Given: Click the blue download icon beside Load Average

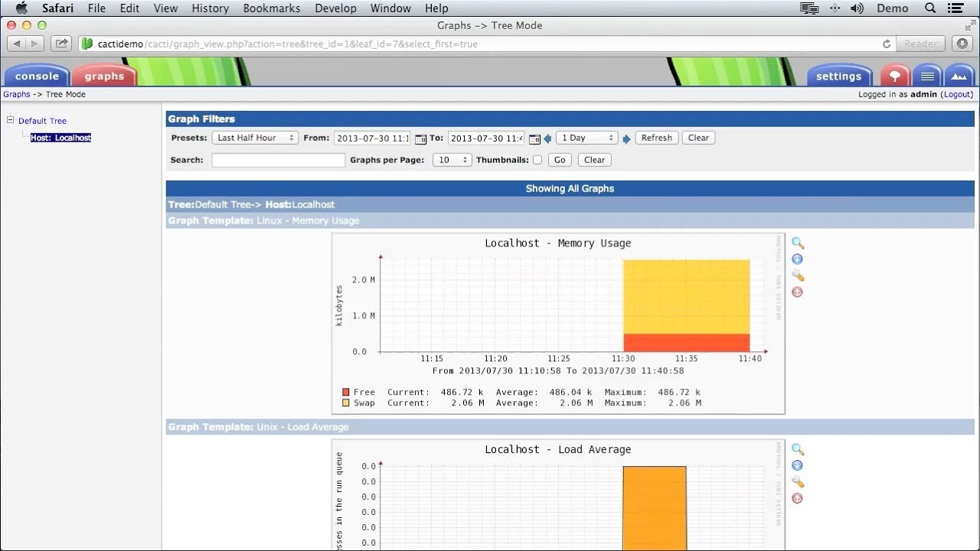Looking at the screenshot, I should click(797, 465).
